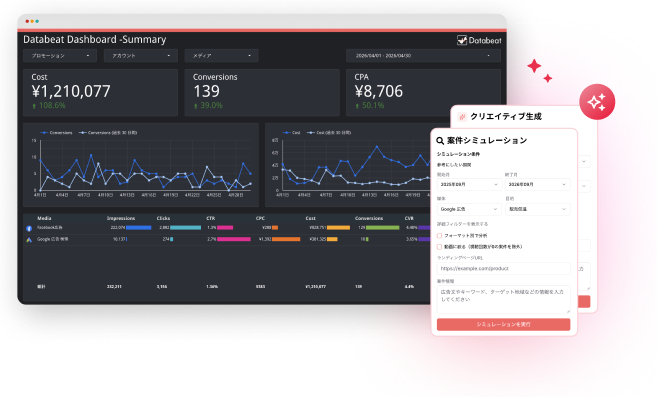
Task: Click the orange CPC bar in the Google row
Action: click(286, 239)
